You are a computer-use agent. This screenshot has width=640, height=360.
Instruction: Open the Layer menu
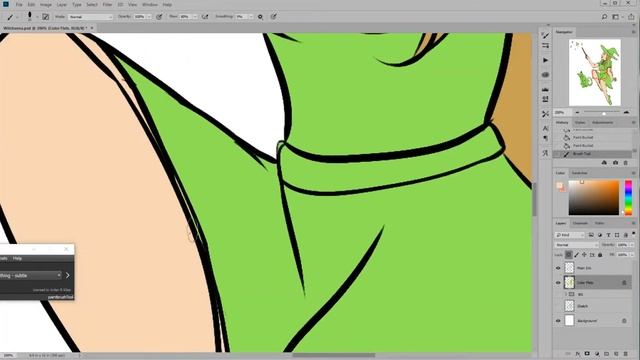(x=62, y=4)
